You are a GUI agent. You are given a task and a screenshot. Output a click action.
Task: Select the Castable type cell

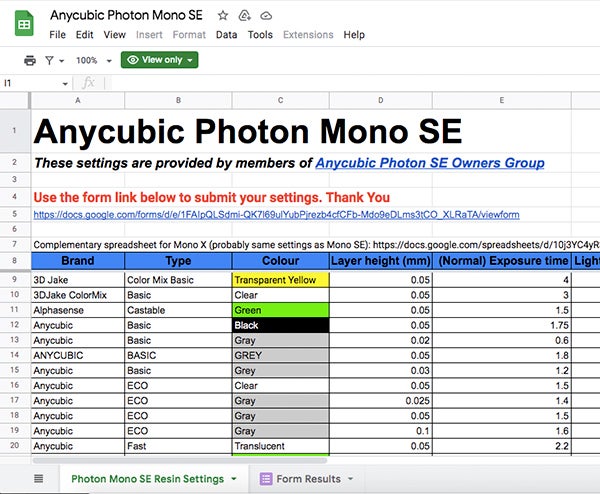point(178,310)
